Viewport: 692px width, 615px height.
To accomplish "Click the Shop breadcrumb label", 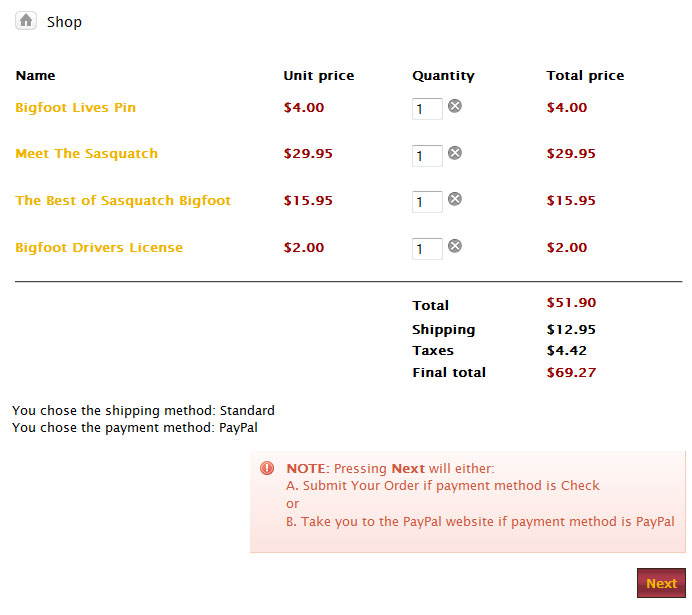I will pyautogui.click(x=64, y=22).
